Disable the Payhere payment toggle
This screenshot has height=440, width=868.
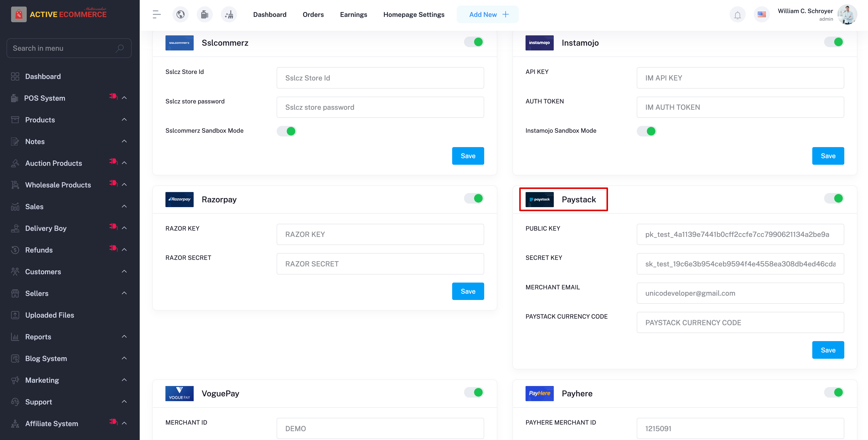[834, 392]
